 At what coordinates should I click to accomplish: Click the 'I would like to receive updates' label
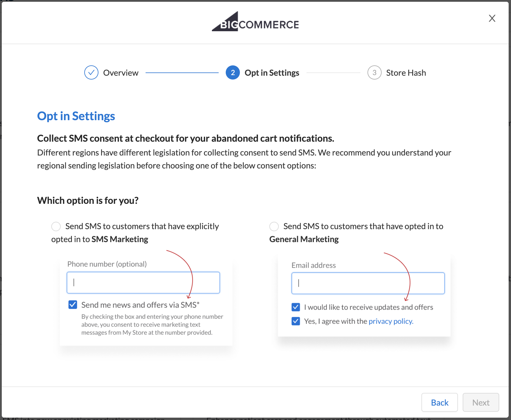click(x=368, y=307)
